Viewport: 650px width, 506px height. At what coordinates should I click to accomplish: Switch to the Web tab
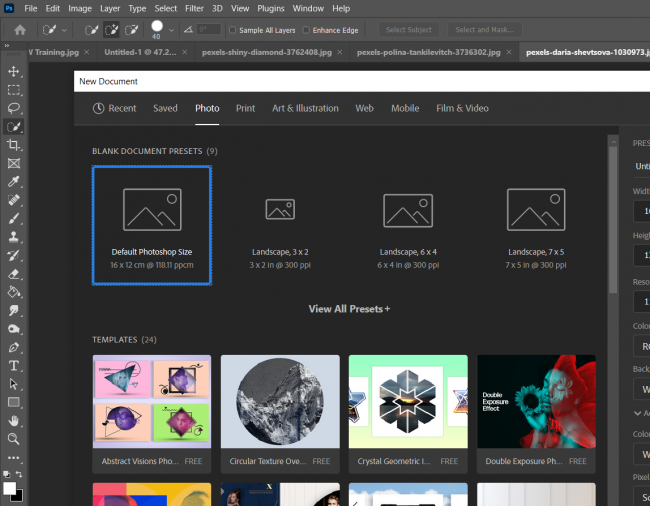coord(364,108)
